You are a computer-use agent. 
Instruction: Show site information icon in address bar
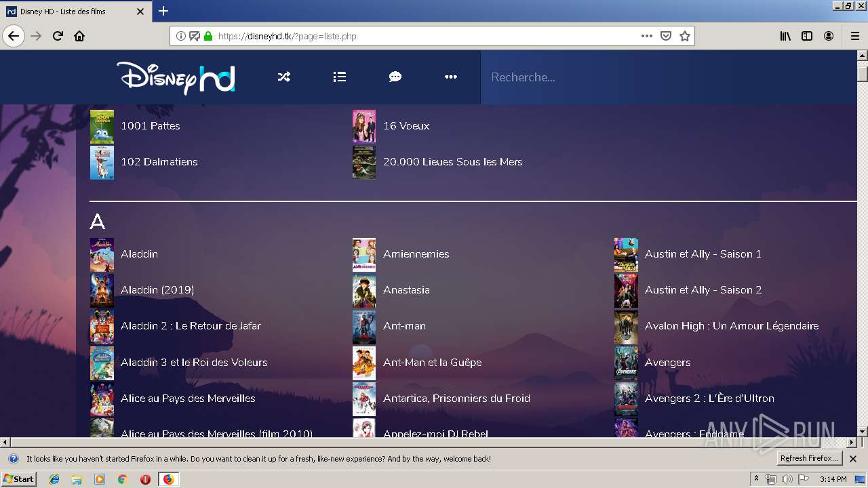point(181,36)
